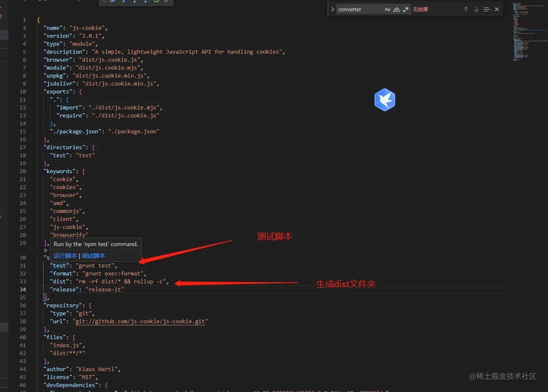Click the "release-it" script value
The width and height of the screenshot is (548, 392).
click(105, 290)
